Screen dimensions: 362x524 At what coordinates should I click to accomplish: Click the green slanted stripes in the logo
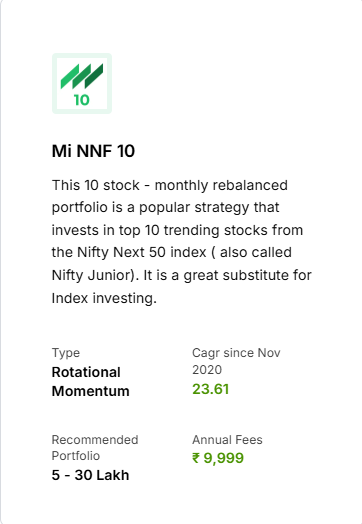[x=82, y=76]
